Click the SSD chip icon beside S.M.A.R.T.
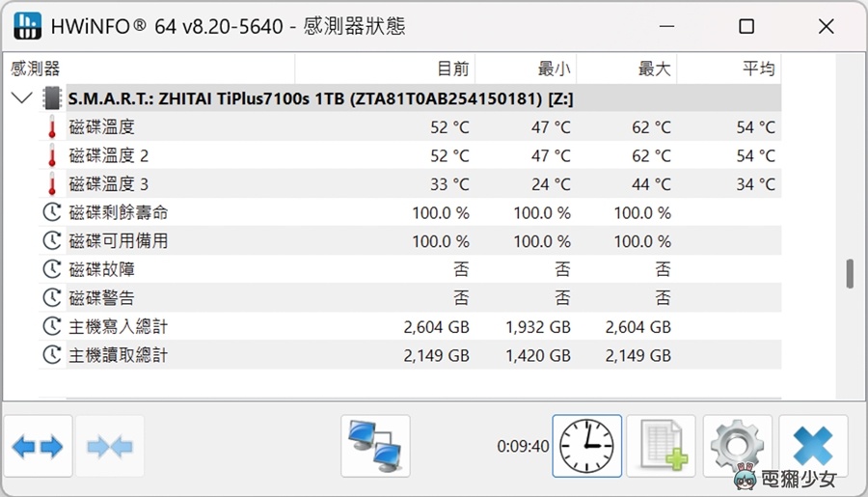The width and height of the screenshot is (868, 497). [x=51, y=98]
